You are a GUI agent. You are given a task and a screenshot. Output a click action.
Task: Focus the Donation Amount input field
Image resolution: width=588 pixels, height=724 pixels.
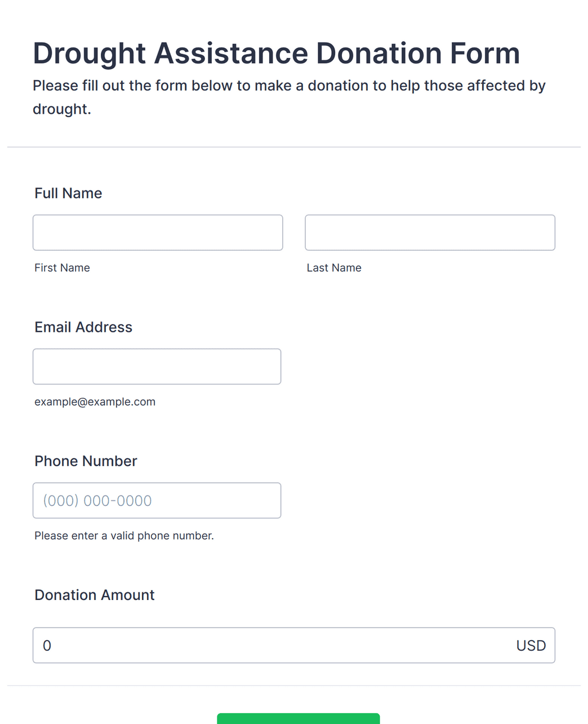pyautogui.click(x=294, y=645)
